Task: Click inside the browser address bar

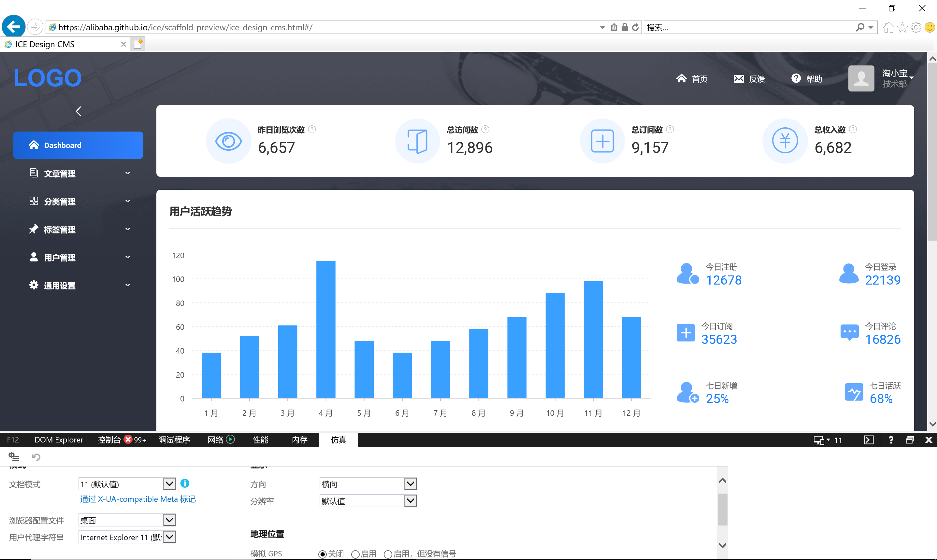Action: (302, 27)
